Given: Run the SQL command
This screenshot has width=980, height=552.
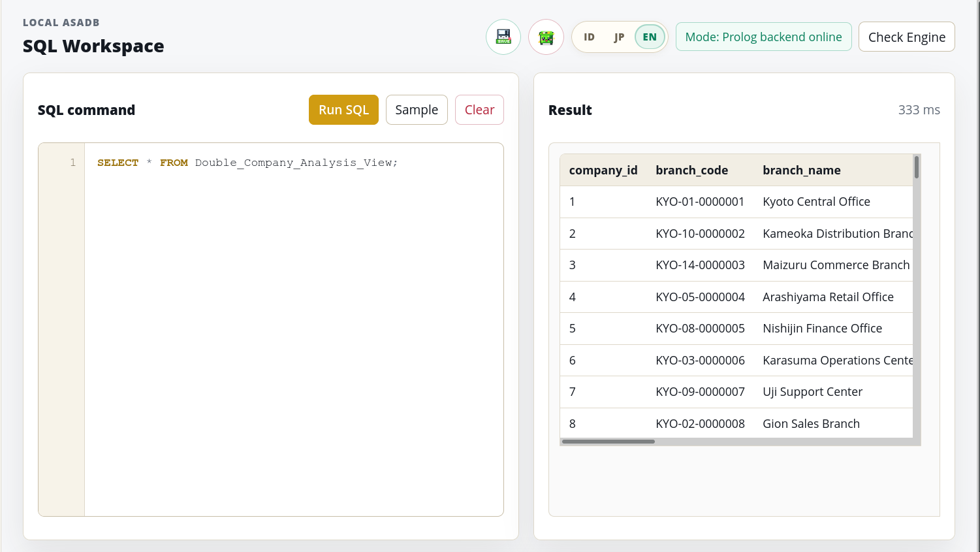Looking at the screenshot, I should coord(343,110).
